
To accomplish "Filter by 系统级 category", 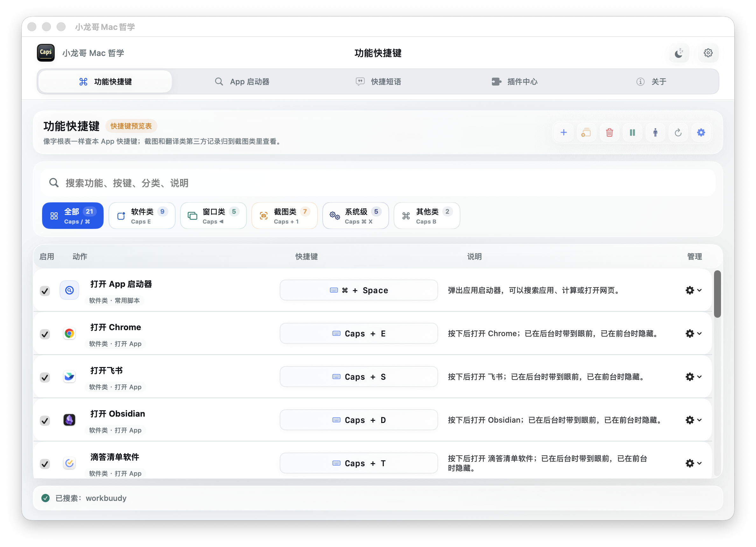I will point(356,216).
